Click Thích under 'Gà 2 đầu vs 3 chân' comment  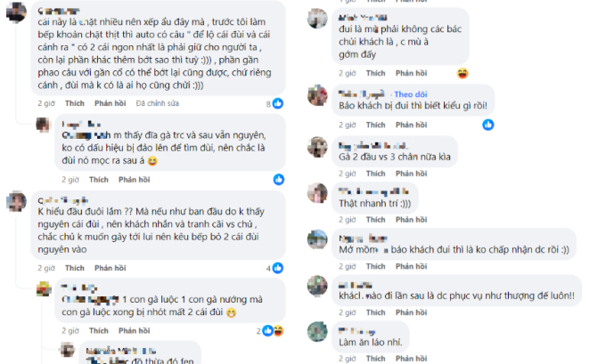click(376, 174)
